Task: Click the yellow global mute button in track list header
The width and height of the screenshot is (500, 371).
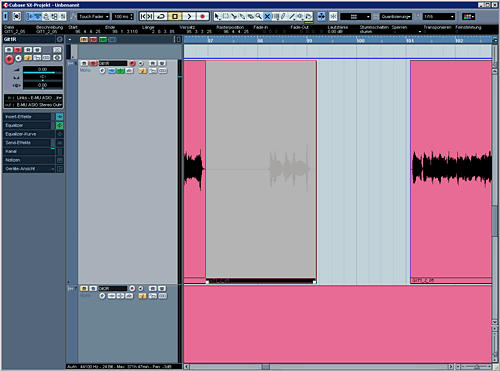Action: pos(84,40)
